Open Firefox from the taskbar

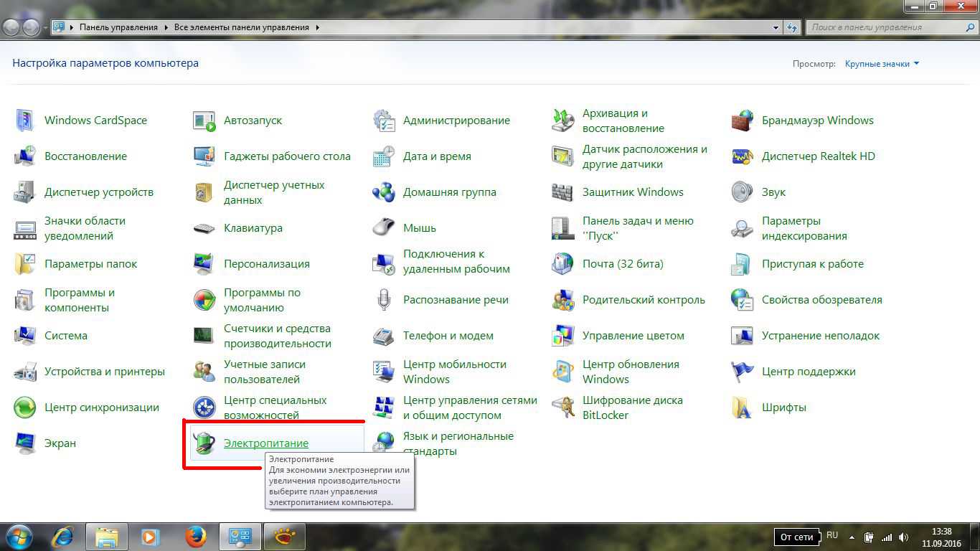[x=196, y=537]
